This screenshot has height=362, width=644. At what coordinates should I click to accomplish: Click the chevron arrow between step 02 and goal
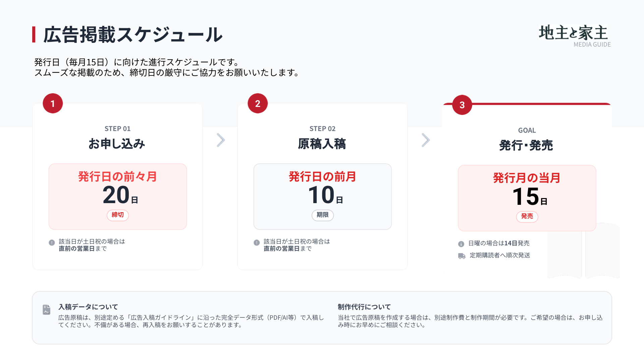(425, 140)
